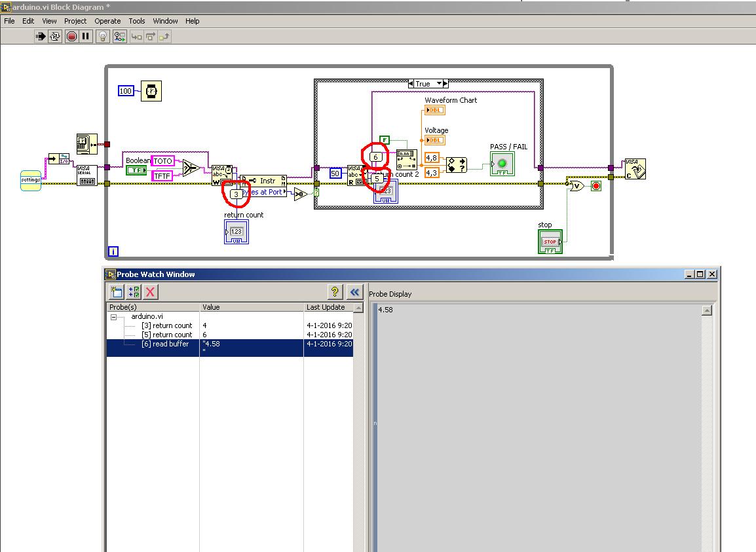756x552 pixels.
Task: Open the case selector dropdown arrow
Action: (x=440, y=84)
